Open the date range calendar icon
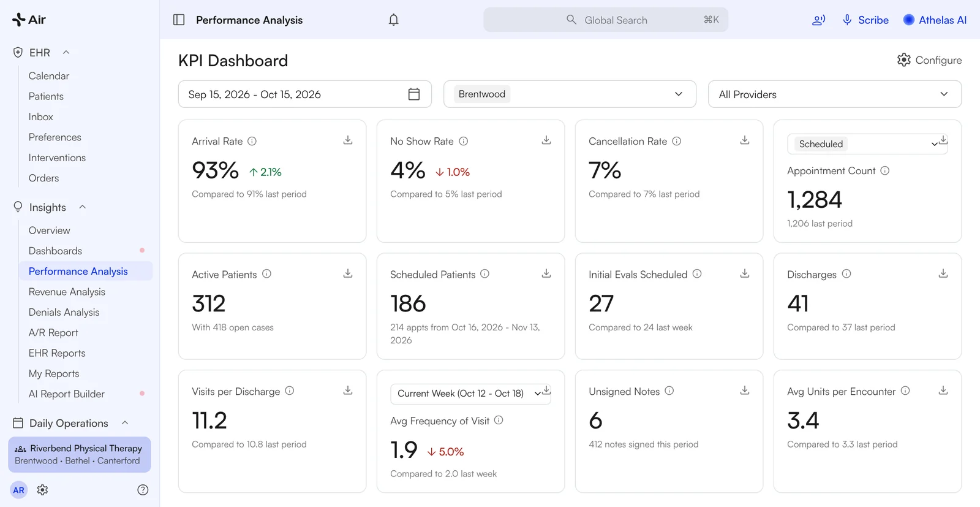This screenshot has height=507, width=980. point(414,94)
